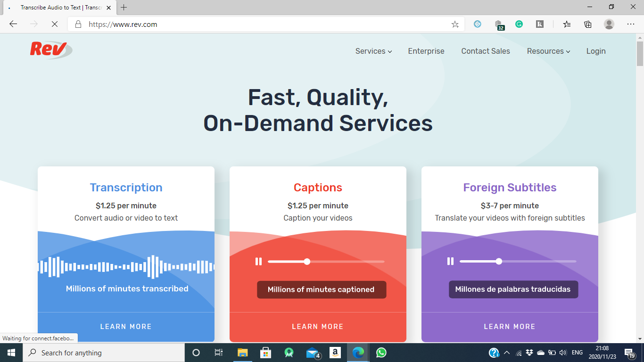
Task: Click Learn More under Transcription
Action: [126, 327]
